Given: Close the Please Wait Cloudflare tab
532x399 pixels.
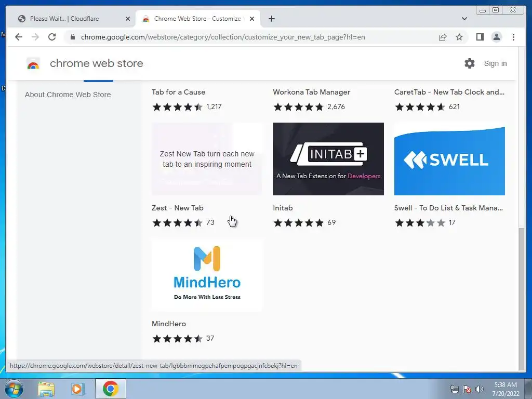Looking at the screenshot, I should (128, 19).
